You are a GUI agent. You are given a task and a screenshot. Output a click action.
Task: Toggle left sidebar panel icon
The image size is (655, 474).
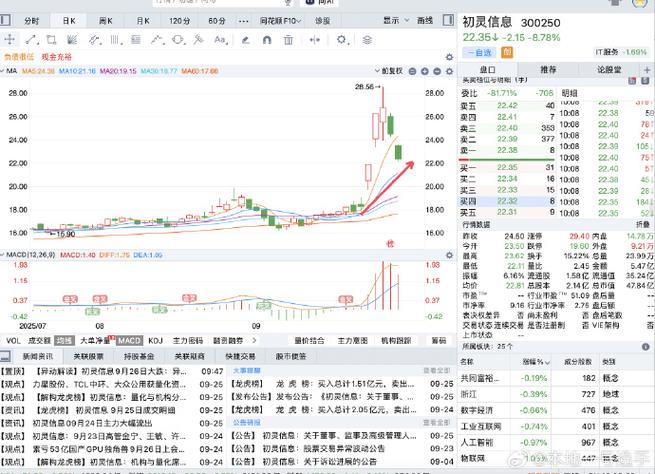tap(5, 20)
